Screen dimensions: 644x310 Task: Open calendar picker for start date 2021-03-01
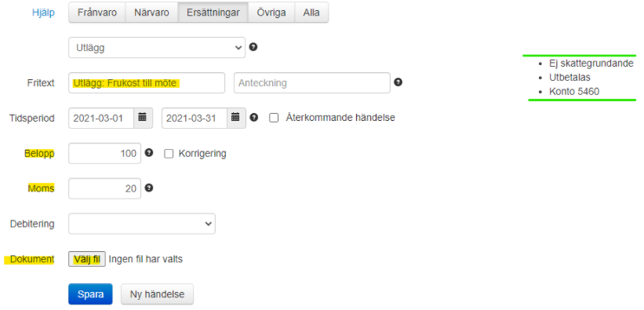tap(143, 118)
